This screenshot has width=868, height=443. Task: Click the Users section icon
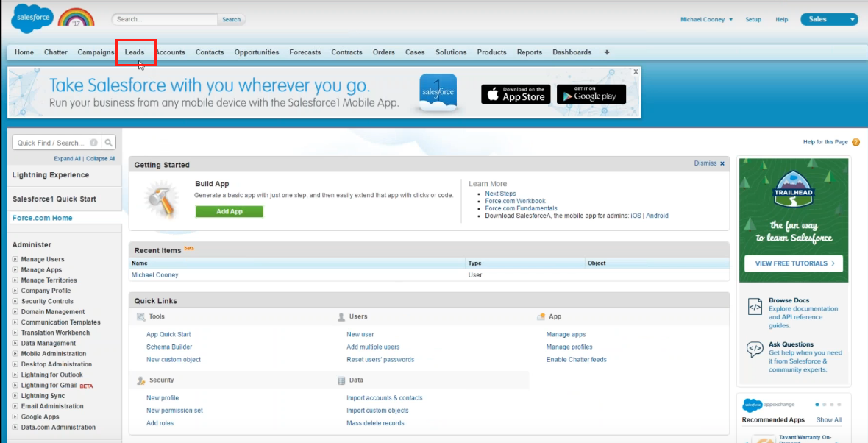[341, 316]
